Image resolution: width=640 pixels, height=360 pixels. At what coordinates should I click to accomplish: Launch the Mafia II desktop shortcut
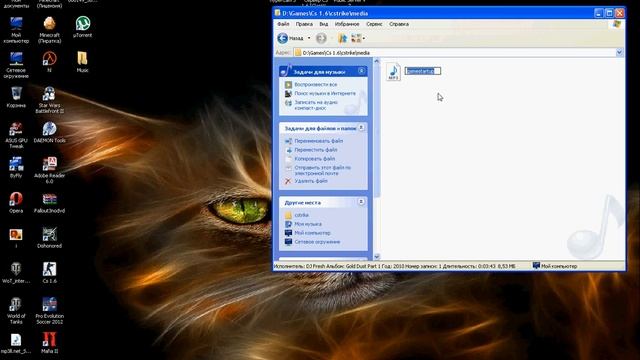[49, 343]
